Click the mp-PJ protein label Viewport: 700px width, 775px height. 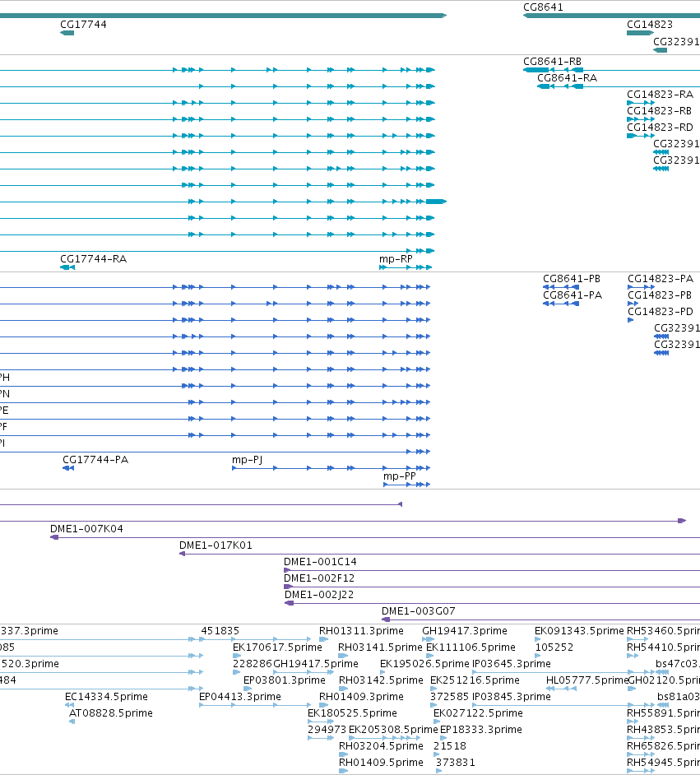click(x=247, y=460)
